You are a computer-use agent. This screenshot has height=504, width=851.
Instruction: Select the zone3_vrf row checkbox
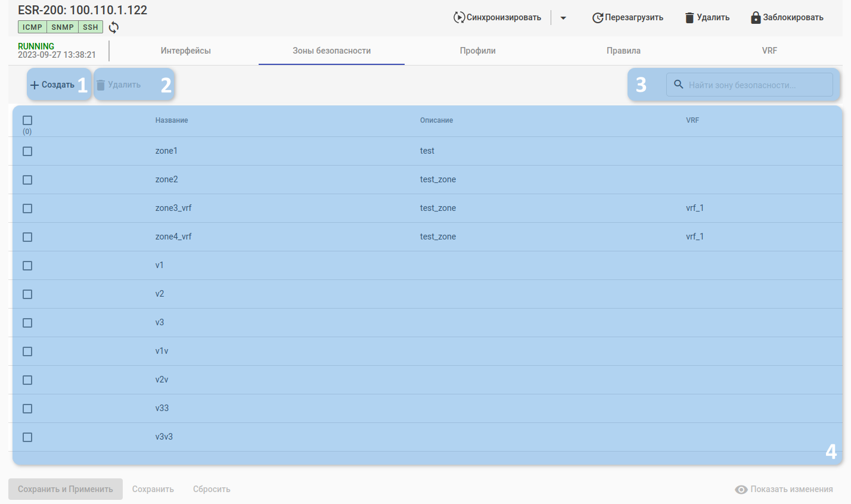(x=27, y=209)
